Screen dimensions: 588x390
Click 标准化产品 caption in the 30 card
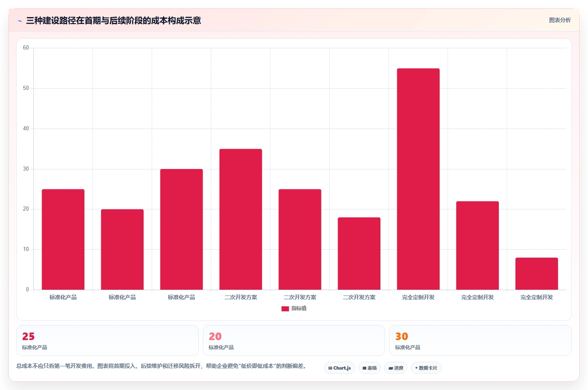[x=408, y=347]
